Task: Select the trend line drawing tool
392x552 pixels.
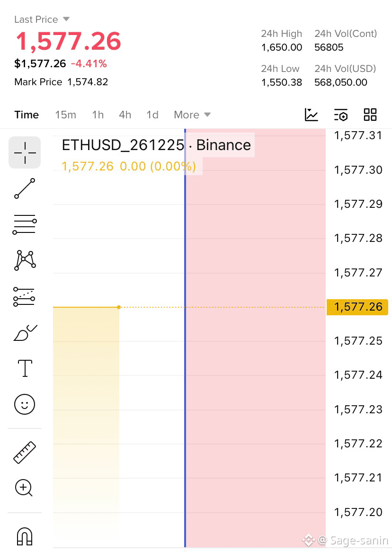Action: [x=25, y=188]
